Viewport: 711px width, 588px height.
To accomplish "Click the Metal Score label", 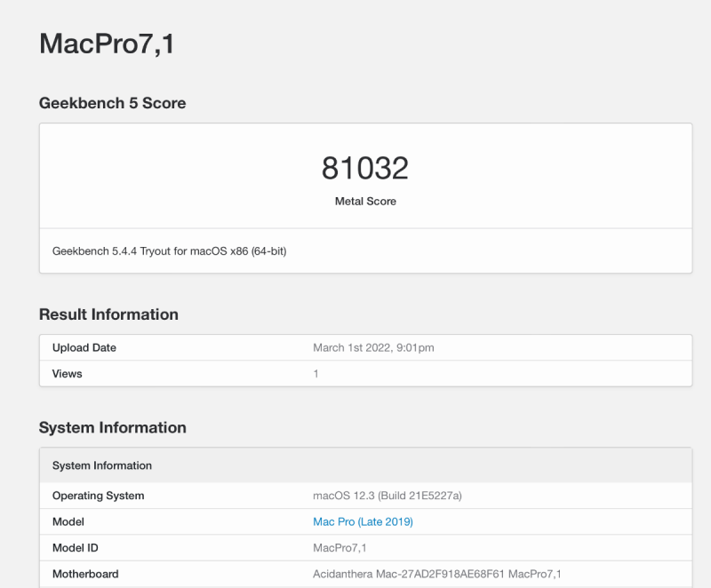I will coord(365,201).
